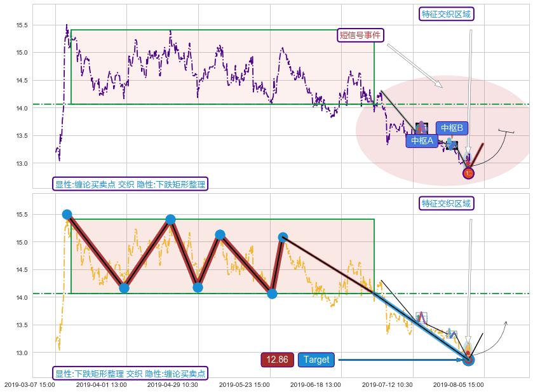Image resolution: width=533 pixels, height=392 pixels.
Task: Click the 中枢A label
Action: 422,141
